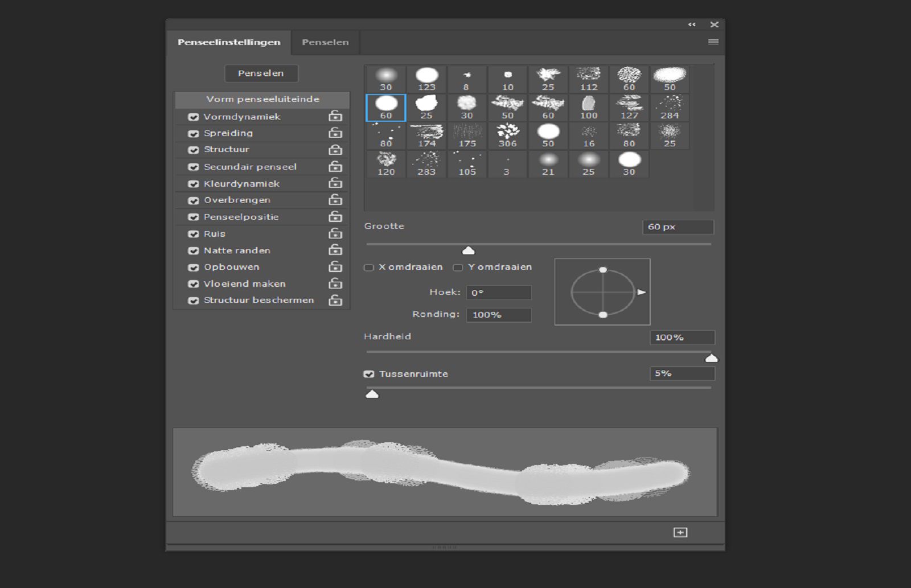Uncheck Vloeiend maken
The image size is (911, 588).
point(194,284)
